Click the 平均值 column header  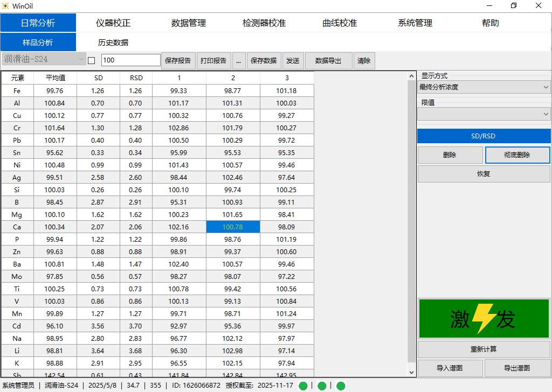[x=56, y=78]
